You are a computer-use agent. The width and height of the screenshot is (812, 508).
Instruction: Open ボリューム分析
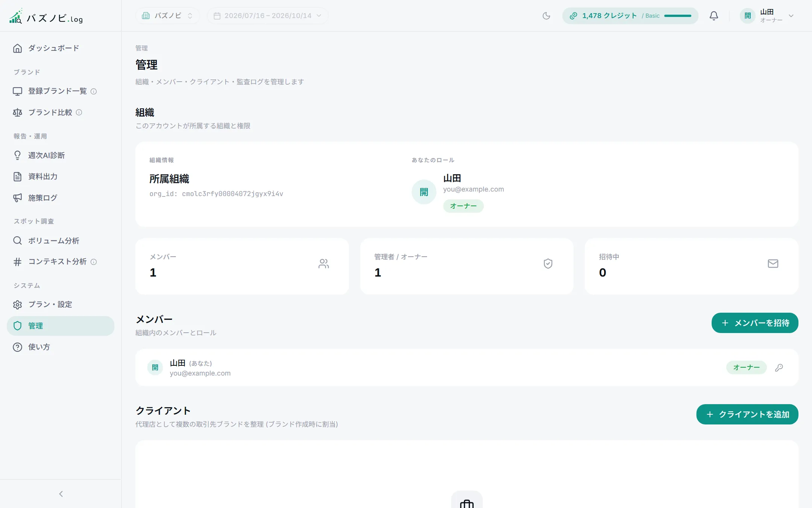61,240
